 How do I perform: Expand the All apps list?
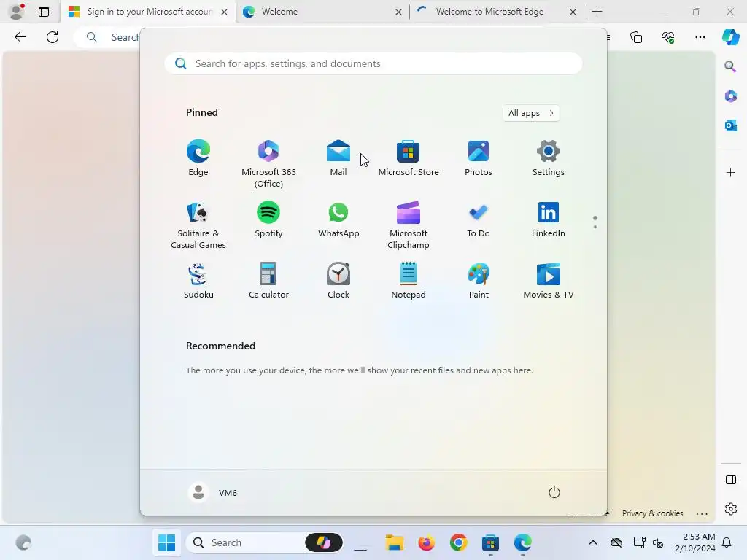click(x=531, y=113)
